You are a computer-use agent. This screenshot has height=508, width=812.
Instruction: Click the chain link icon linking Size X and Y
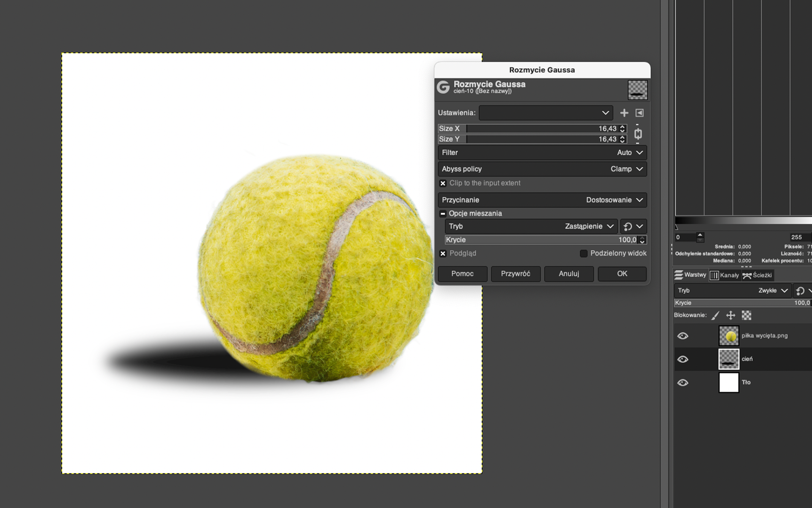click(638, 133)
